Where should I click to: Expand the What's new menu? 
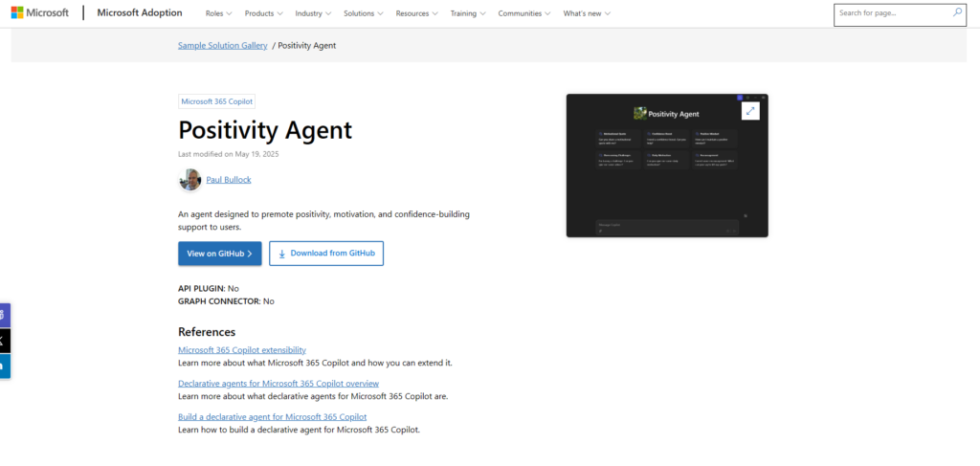587,13
